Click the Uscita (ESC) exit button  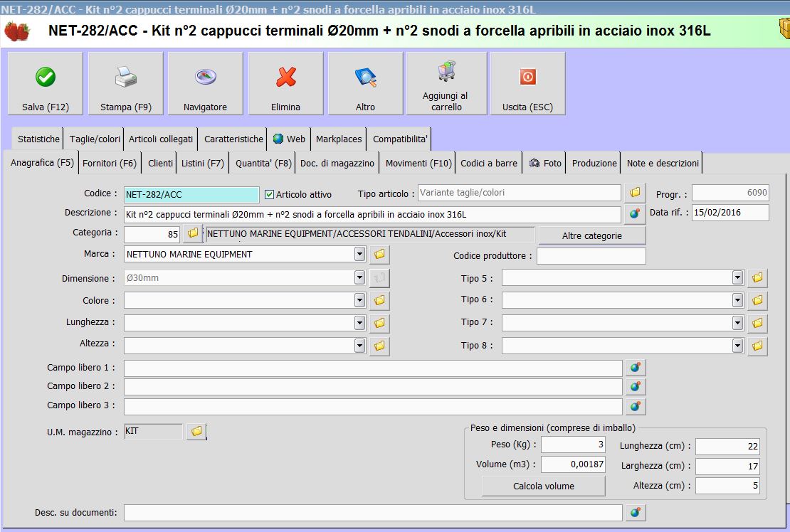[527, 83]
